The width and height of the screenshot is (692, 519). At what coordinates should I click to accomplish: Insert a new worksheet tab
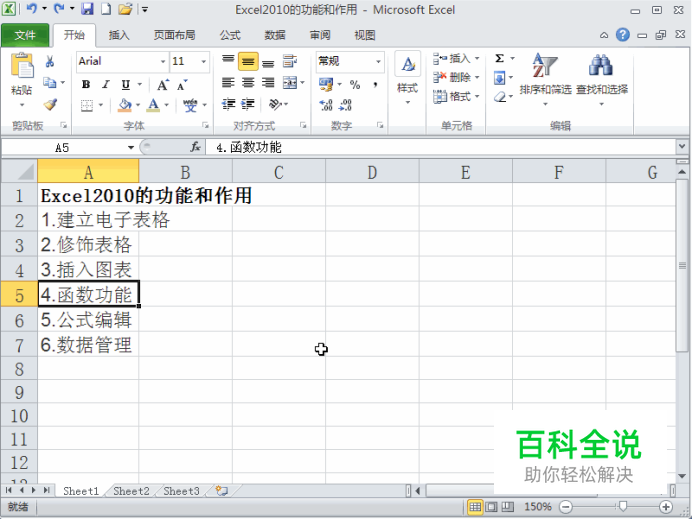click(222, 491)
